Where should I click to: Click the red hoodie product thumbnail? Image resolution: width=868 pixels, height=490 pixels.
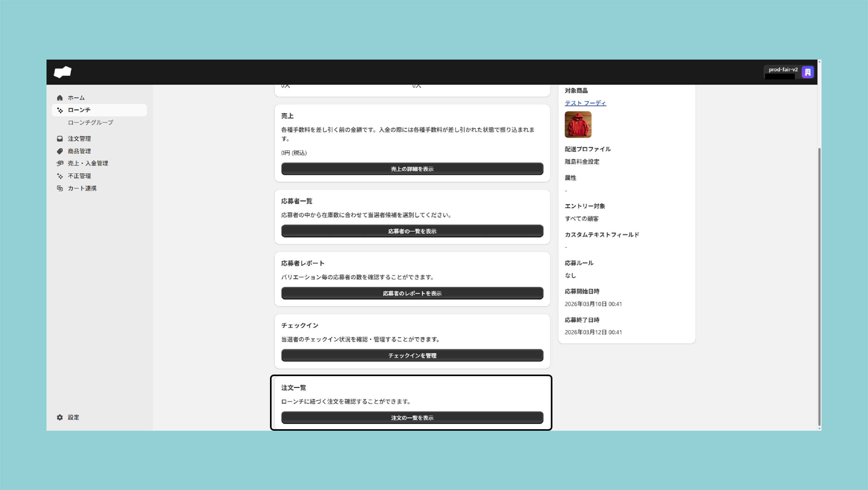point(578,124)
